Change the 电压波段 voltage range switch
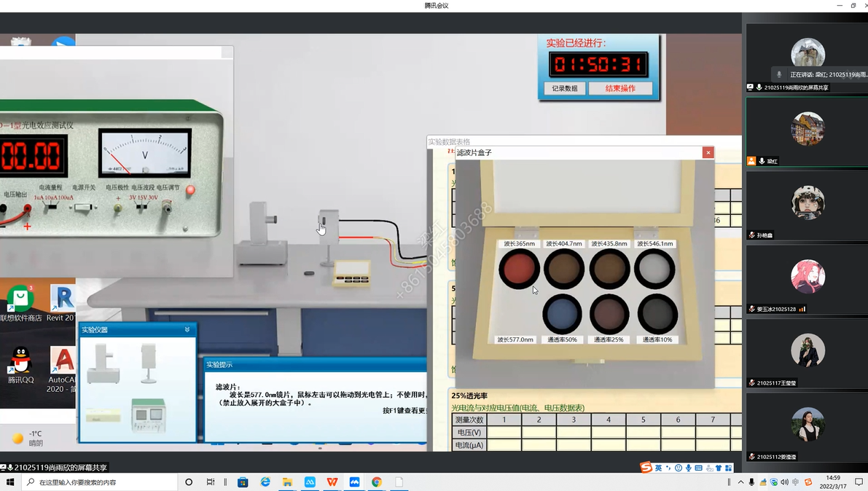This screenshot has height=491, width=868. tap(142, 208)
